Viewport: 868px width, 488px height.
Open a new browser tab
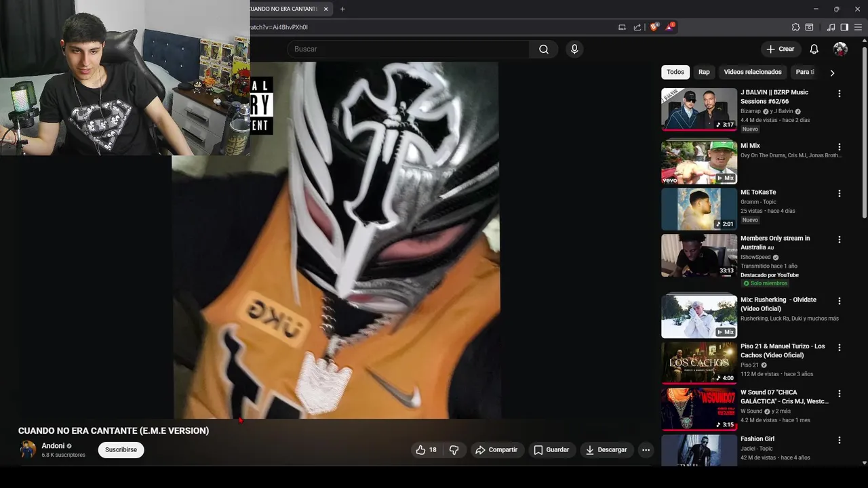(342, 9)
